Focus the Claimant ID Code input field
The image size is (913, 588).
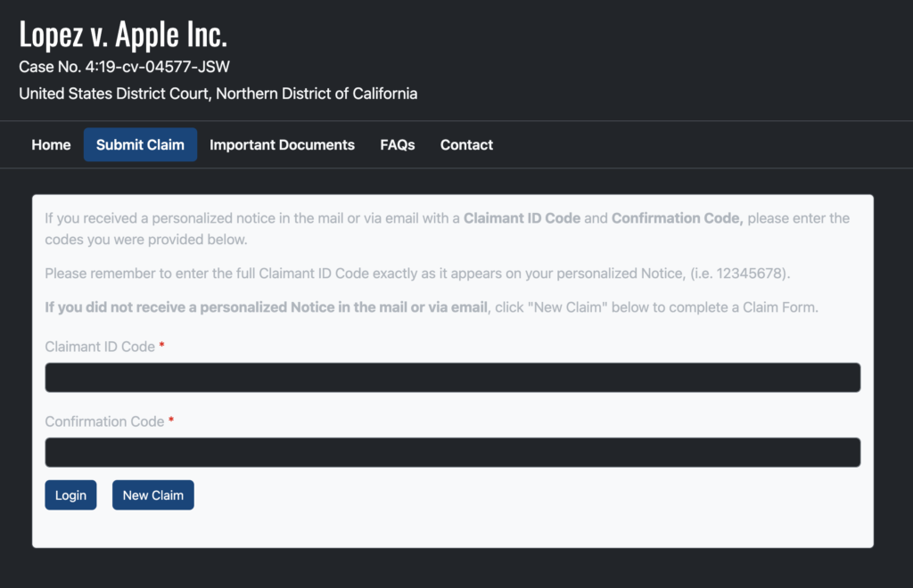tap(452, 378)
